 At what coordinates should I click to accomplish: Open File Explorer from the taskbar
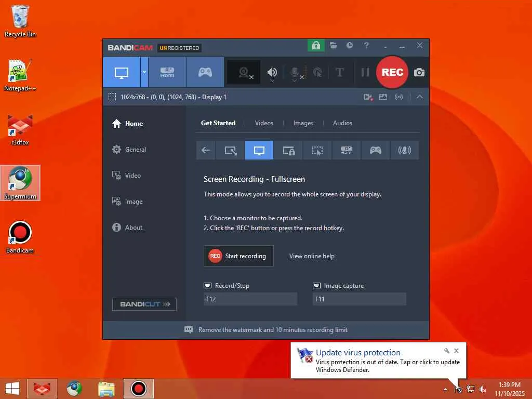pos(106,389)
